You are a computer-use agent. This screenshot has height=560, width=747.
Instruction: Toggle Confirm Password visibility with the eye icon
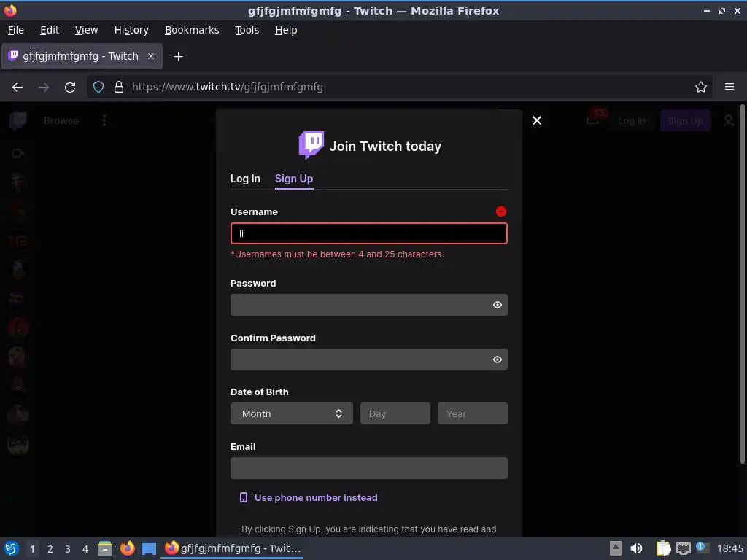pyautogui.click(x=498, y=359)
